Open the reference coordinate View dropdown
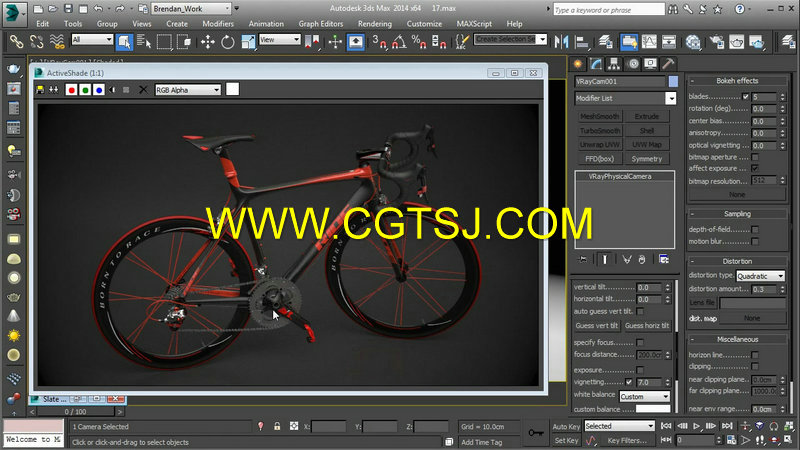The width and height of the screenshot is (800, 450). 280,39
